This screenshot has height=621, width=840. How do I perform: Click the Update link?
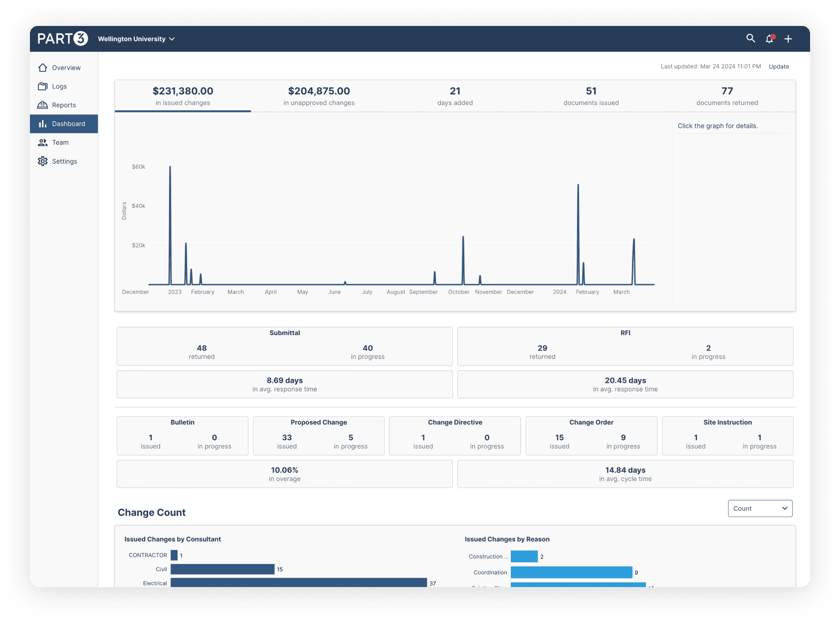click(779, 66)
